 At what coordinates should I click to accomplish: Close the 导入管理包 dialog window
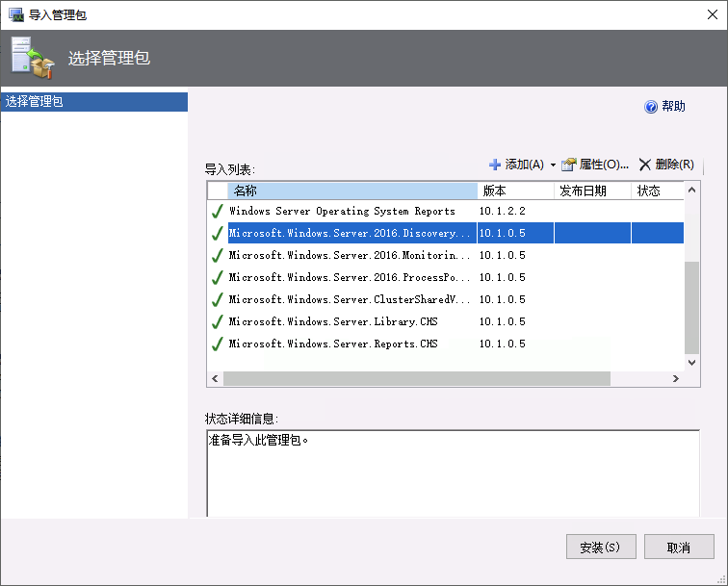click(x=713, y=14)
